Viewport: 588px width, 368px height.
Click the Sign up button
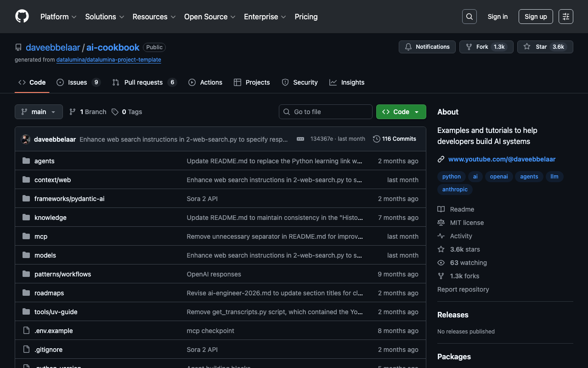pyautogui.click(x=536, y=17)
